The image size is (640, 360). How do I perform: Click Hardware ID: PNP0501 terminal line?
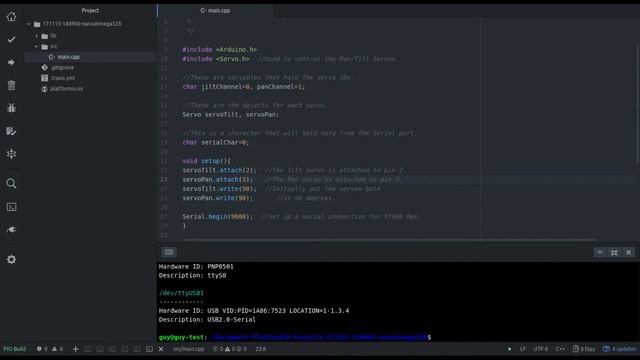(x=196, y=267)
